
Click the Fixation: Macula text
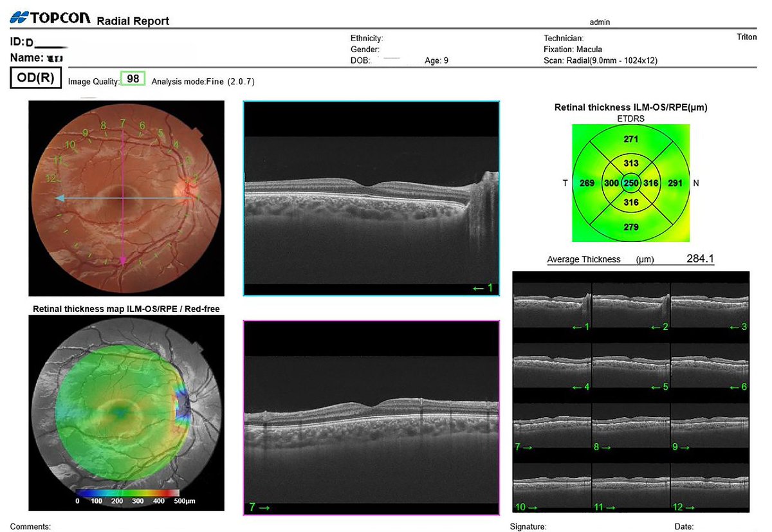pyautogui.click(x=573, y=50)
